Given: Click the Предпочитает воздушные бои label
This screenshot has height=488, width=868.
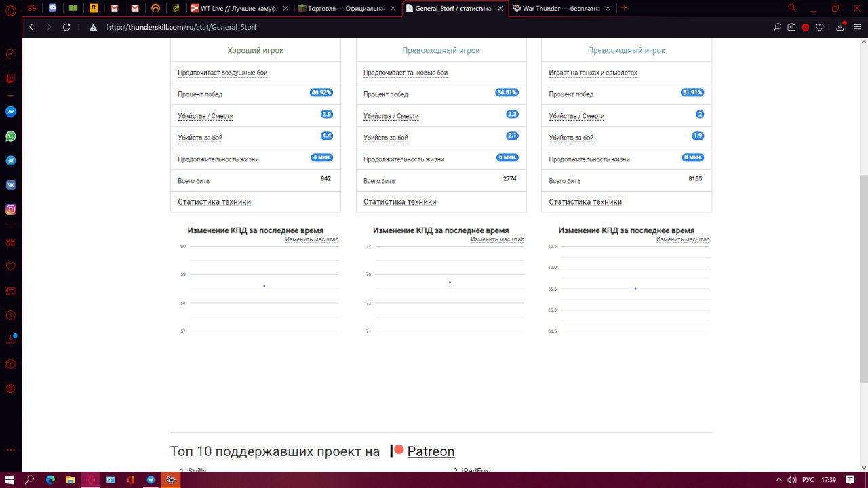Looking at the screenshot, I should (x=222, y=73).
